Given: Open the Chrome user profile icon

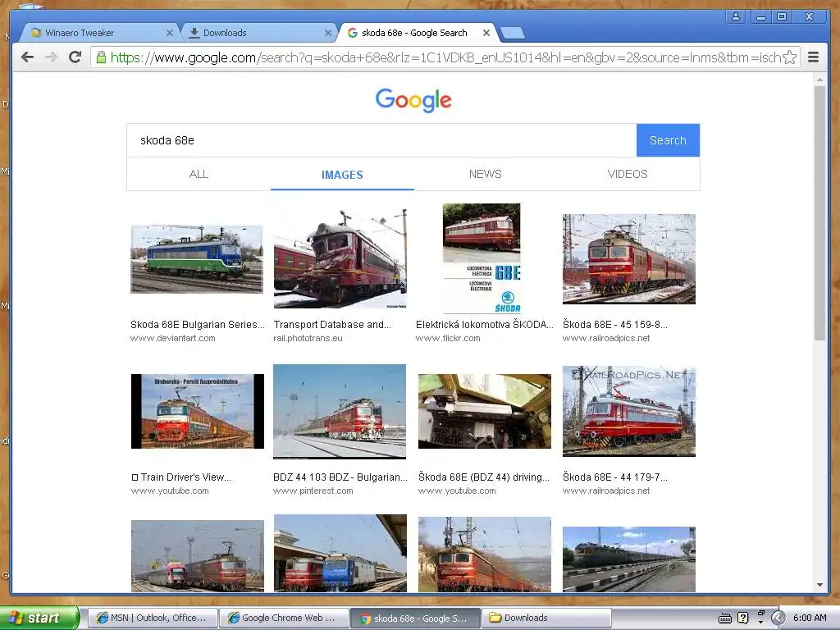Looking at the screenshot, I should (736, 16).
